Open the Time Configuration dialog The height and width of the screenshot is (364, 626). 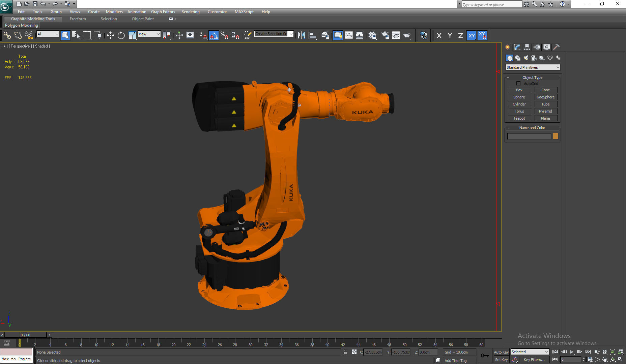tap(590, 360)
